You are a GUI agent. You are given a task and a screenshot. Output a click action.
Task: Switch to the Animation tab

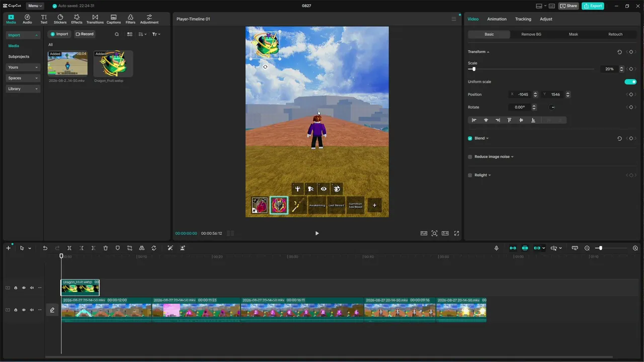[x=497, y=19]
